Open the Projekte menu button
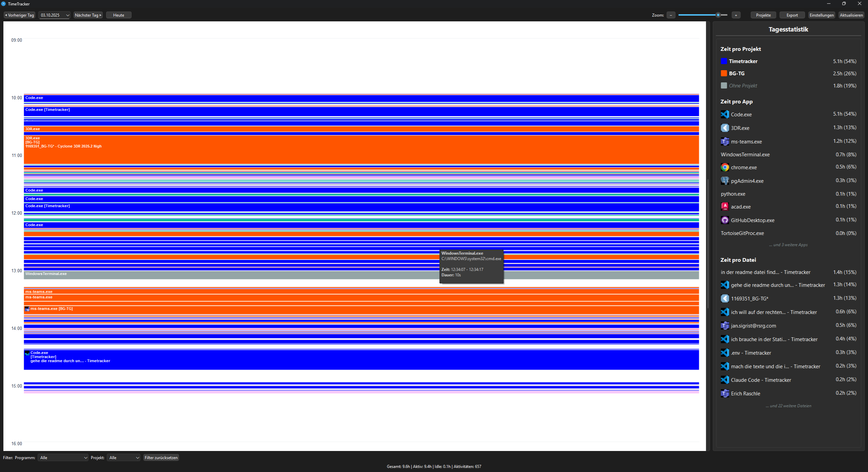 (x=763, y=15)
